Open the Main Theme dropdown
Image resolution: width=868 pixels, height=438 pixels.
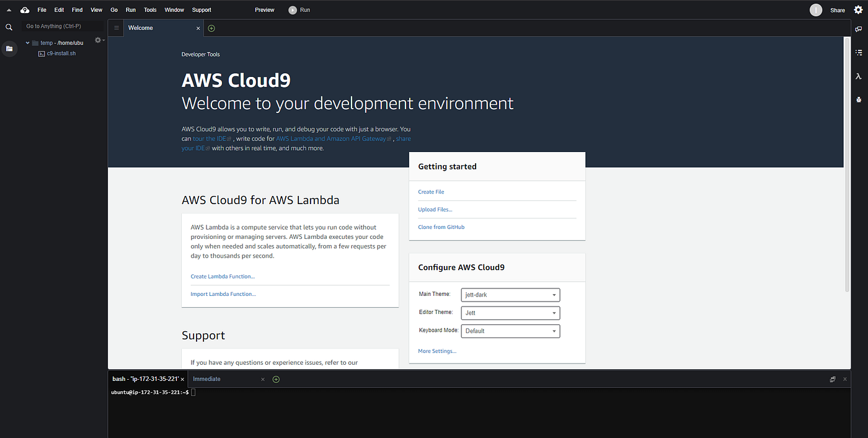point(510,295)
